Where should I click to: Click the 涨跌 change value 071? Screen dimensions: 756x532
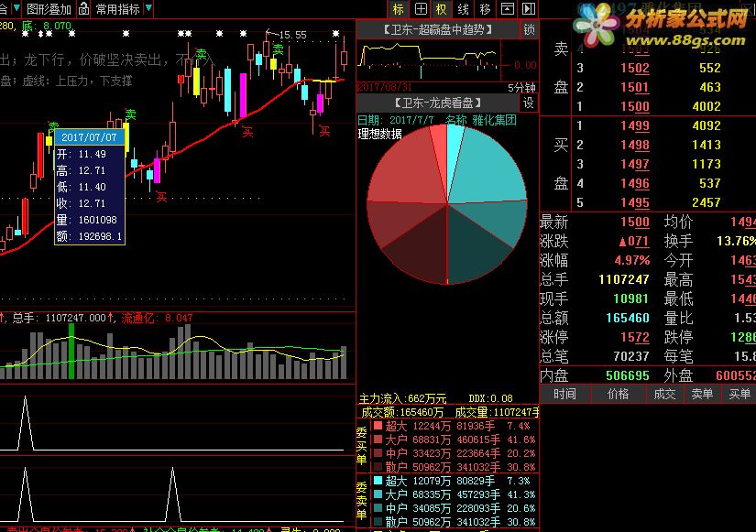click(634, 242)
